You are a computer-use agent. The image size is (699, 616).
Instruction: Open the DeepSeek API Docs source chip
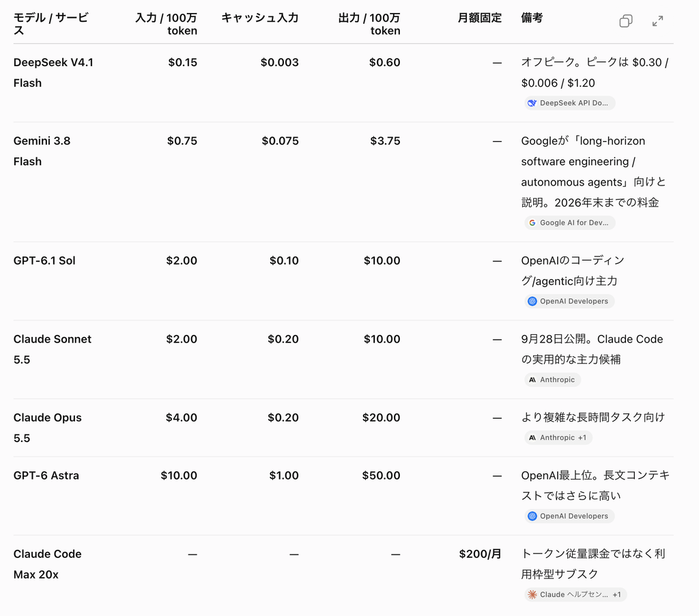pyautogui.click(x=570, y=103)
